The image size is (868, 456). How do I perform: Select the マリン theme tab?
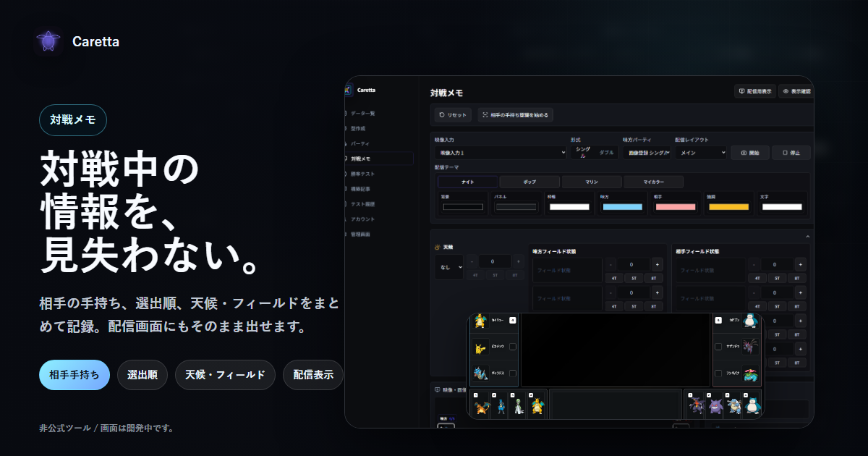tap(592, 182)
